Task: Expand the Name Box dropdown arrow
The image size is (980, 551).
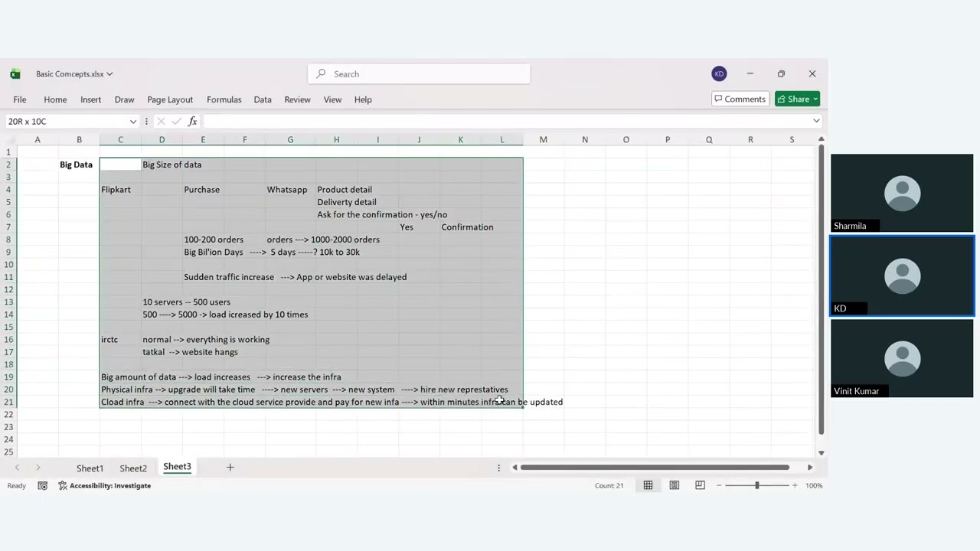Action: [132, 122]
